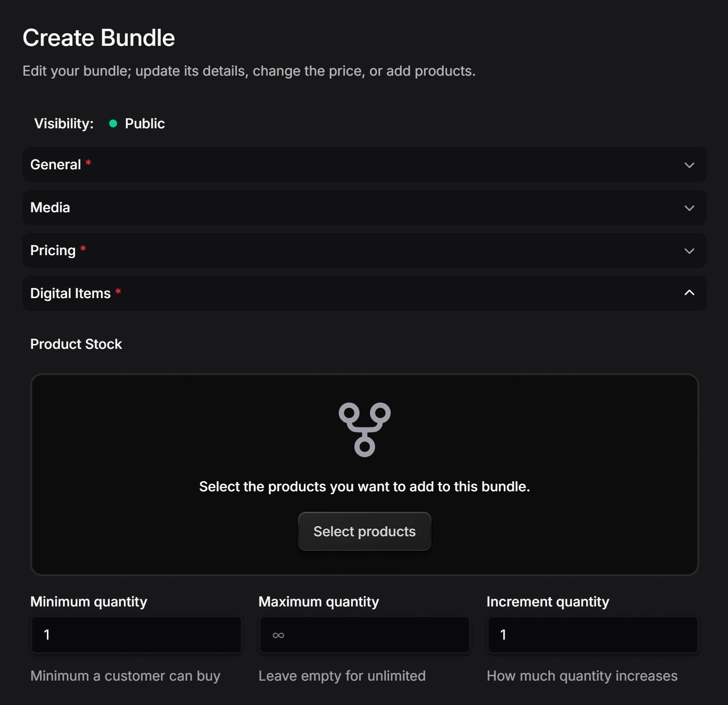Open the Media section title

pos(50,208)
